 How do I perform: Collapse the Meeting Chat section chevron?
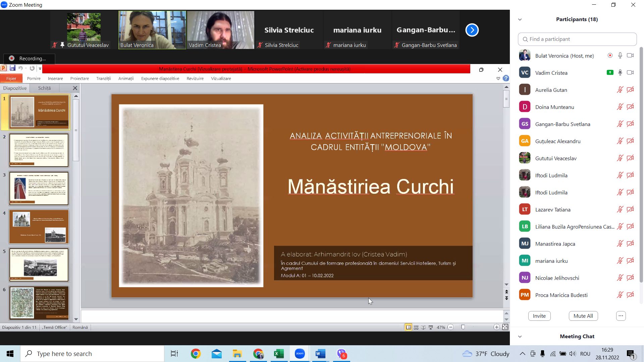[520, 337]
